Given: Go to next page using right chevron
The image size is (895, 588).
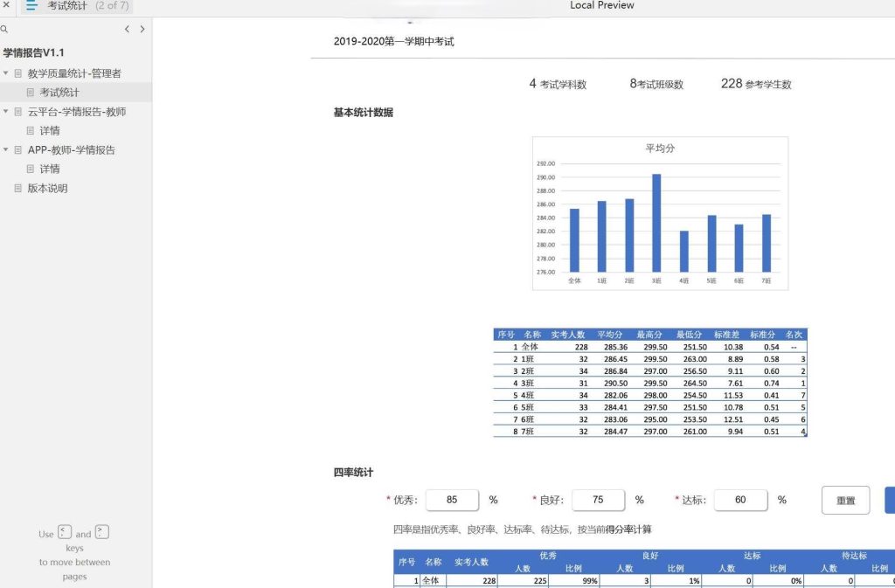Looking at the screenshot, I should pyautogui.click(x=142, y=29).
